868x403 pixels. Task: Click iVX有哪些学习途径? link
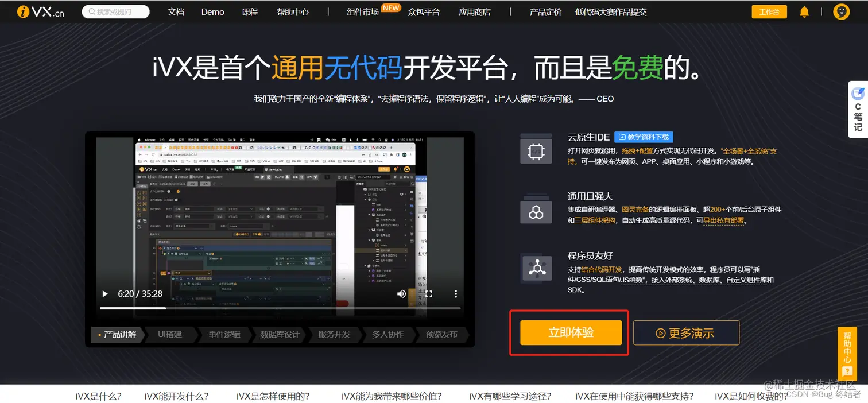point(510,396)
